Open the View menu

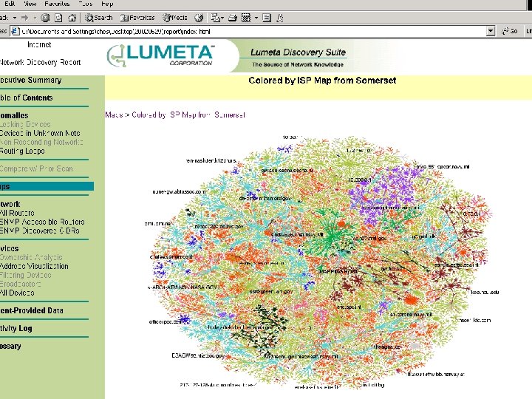click(x=30, y=4)
